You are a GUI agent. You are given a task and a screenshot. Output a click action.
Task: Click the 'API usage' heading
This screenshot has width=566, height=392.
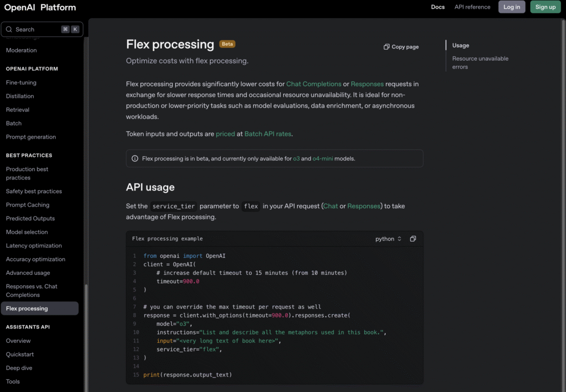(150, 187)
